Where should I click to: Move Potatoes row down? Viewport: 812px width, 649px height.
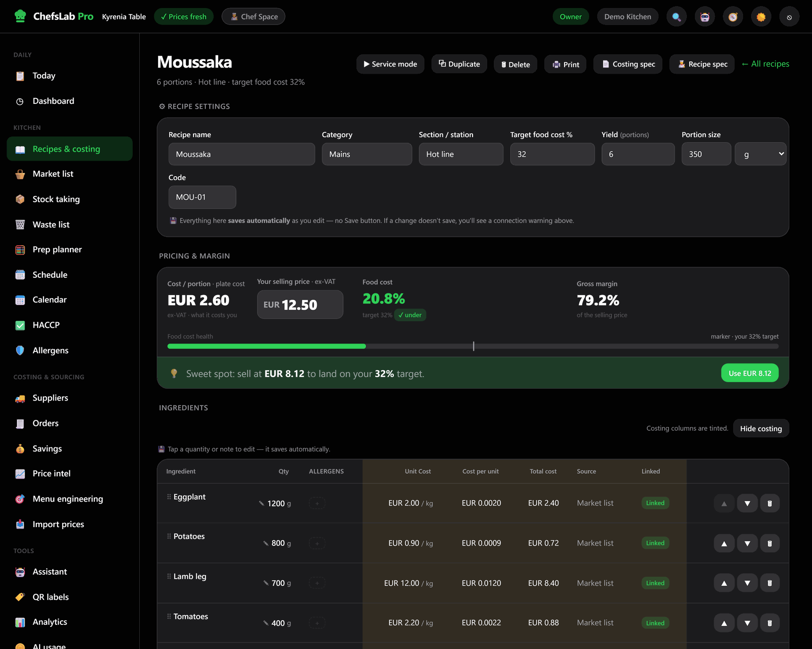coord(747,543)
